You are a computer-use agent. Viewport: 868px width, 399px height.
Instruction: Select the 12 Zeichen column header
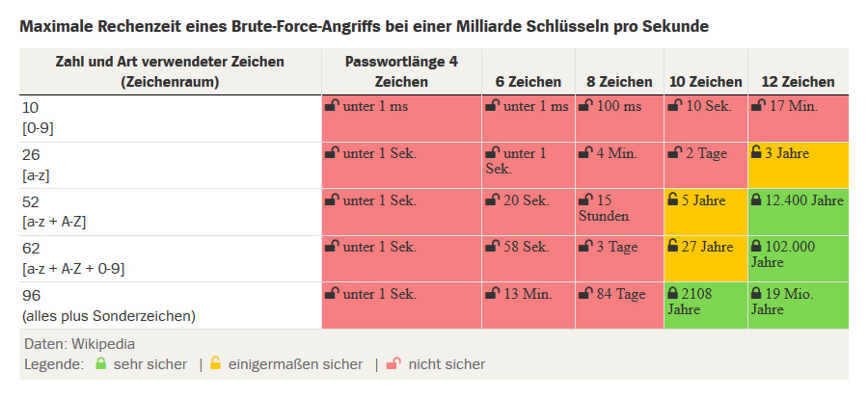click(x=798, y=82)
